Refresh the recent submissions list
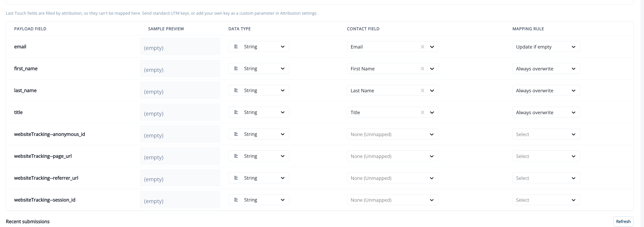This screenshot has width=644, height=227. [623, 222]
